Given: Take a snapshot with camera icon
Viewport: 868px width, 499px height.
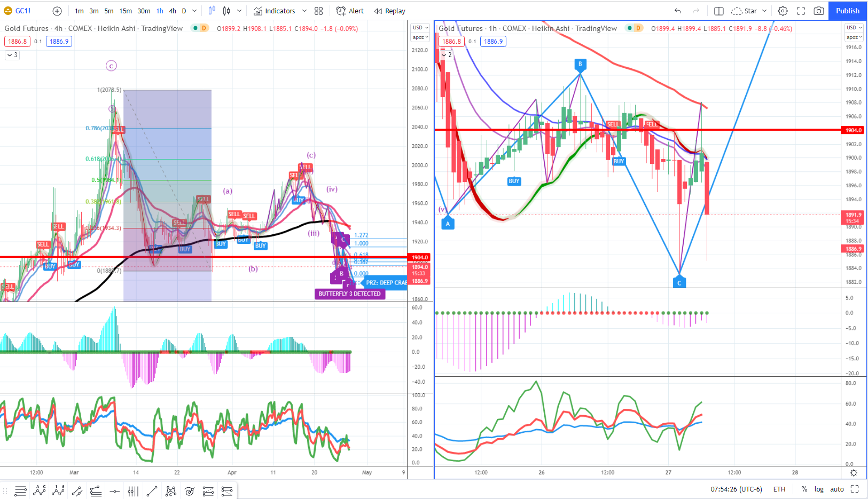Looking at the screenshot, I should pos(818,11).
